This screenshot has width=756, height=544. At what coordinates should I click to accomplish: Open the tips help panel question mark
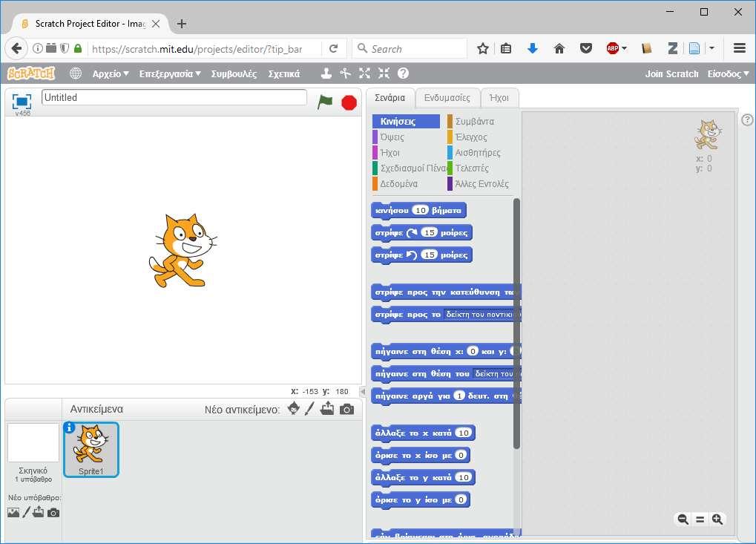click(747, 119)
